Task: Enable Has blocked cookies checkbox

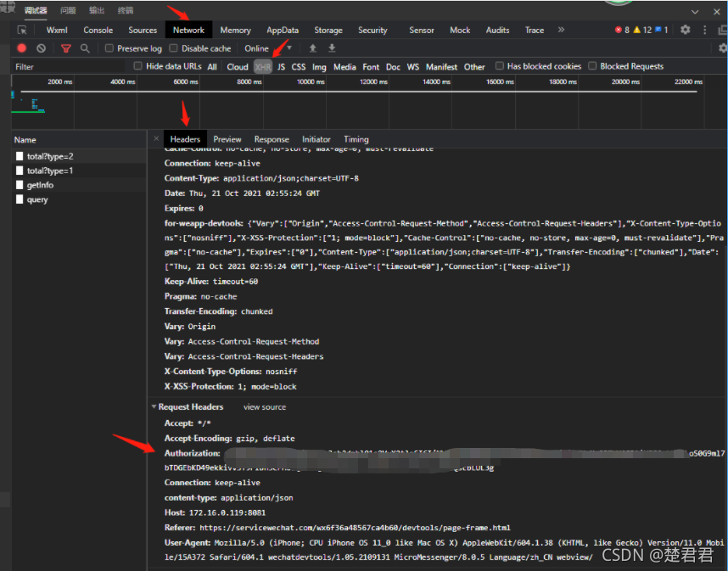Action: coord(500,66)
